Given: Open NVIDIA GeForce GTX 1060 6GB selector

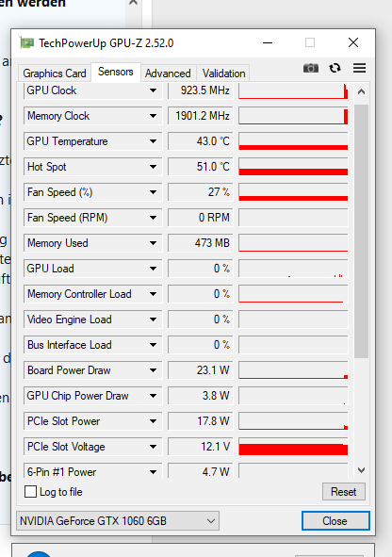Looking at the screenshot, I should tap(118, 521).
